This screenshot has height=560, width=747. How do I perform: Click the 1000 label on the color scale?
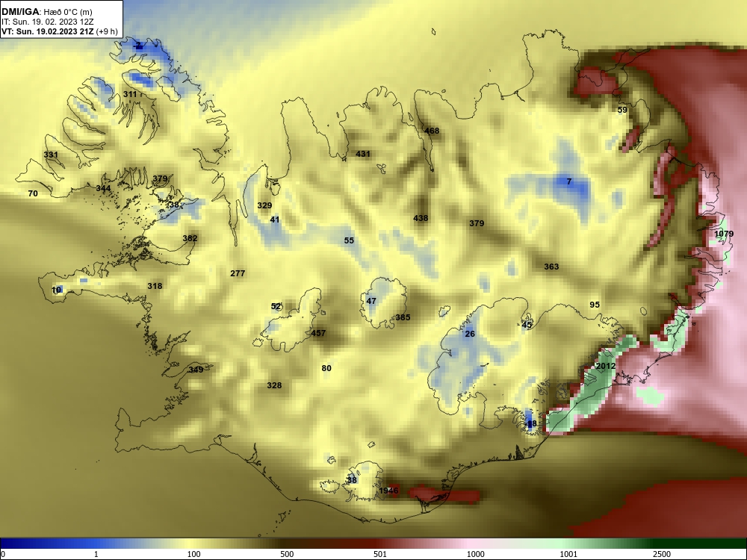pos(475,554)
